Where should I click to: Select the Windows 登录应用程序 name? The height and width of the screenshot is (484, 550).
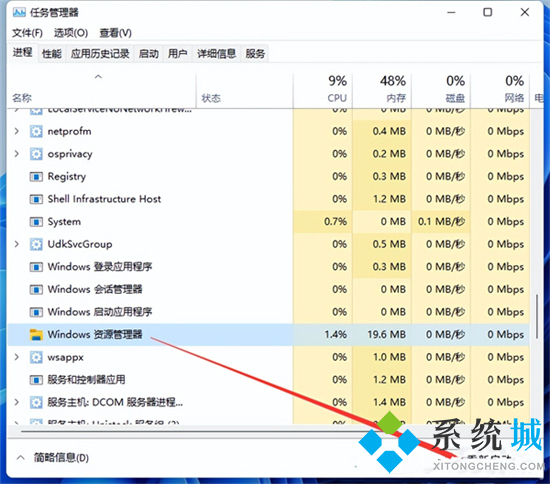(100, 267)
